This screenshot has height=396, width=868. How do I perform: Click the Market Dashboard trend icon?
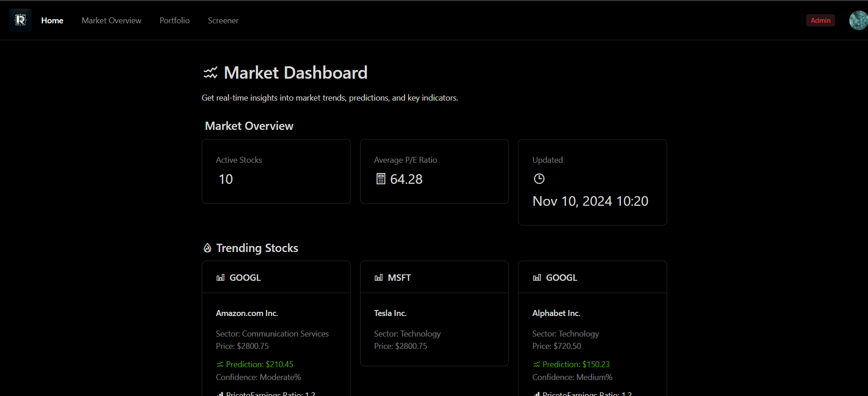click(x=210, y=73)
